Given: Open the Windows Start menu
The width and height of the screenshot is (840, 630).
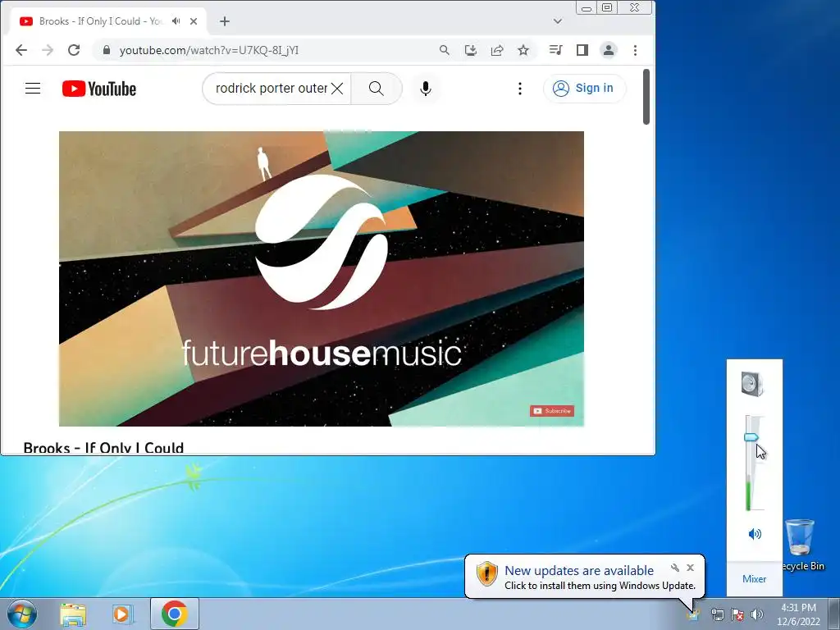Looking at the screenshot, I should pos(22,614).
